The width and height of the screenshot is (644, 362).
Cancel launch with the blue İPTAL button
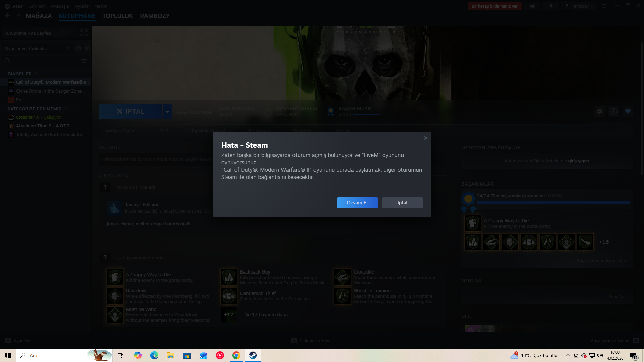click(130, 111)
